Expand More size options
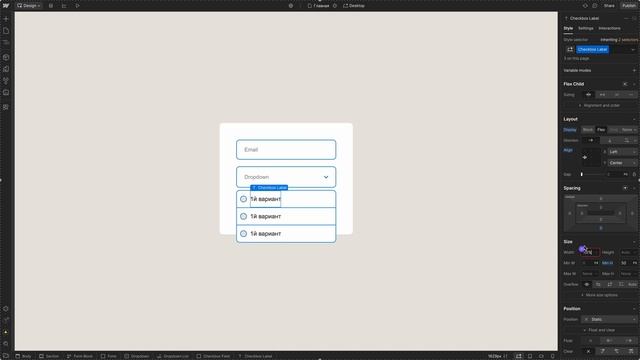The width and height of the screenshot is (640, 360). 599,295
